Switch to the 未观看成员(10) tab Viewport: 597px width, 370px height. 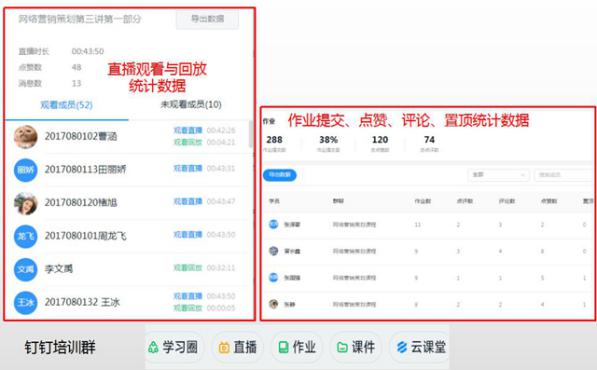pos(191,104)
